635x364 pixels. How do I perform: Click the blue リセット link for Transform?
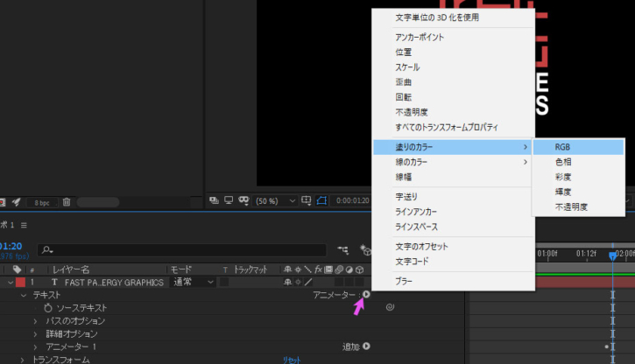point(291,360)
